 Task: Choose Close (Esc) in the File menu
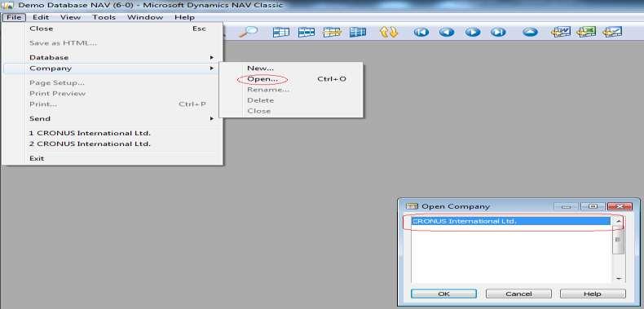pyautogui.click(x=112, y=29)
